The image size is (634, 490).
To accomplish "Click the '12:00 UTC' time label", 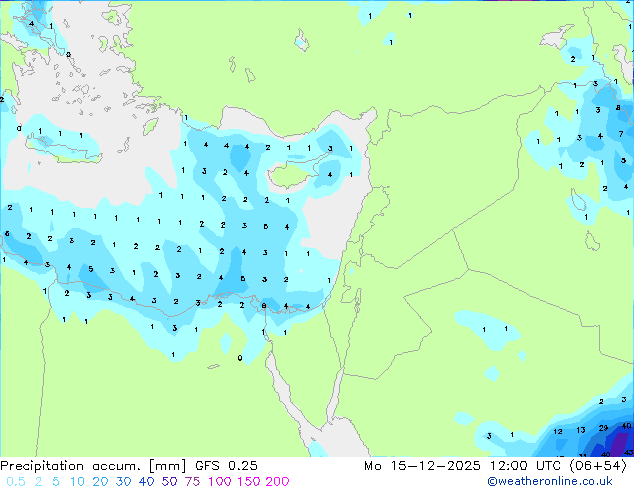I will (x=526, y=466).
